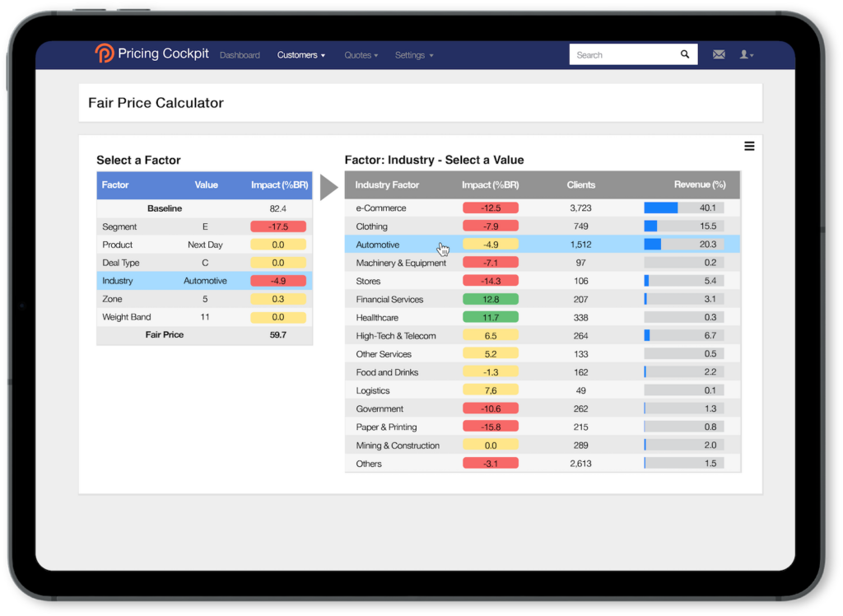Click the red -15.8 Paper & Printing impact badge

(491, 427)
